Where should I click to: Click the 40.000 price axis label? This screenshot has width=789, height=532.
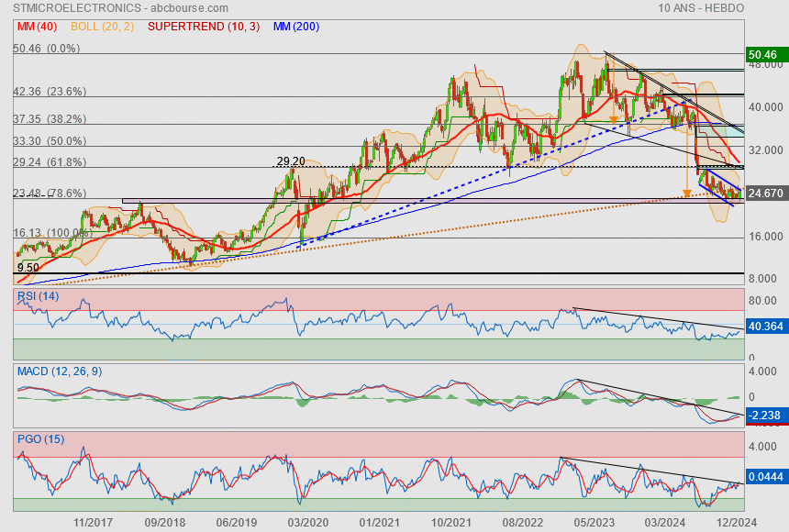point(766,107)
